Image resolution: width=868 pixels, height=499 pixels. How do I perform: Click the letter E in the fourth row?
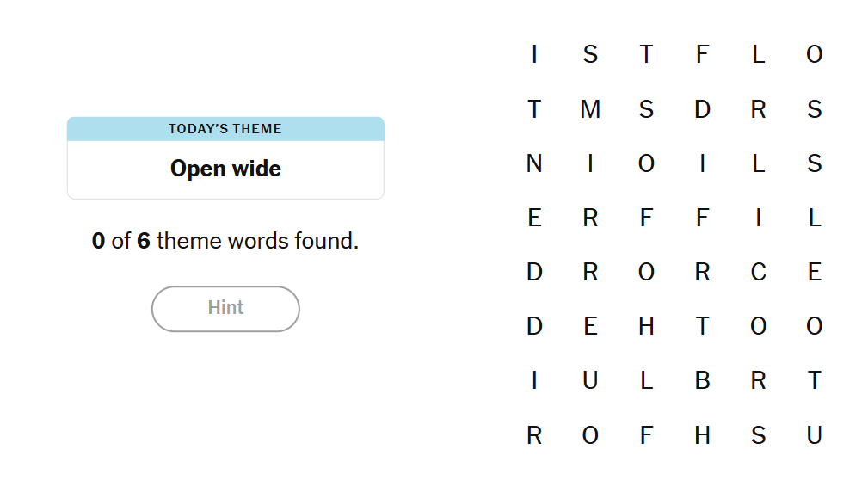coord(534,218)
